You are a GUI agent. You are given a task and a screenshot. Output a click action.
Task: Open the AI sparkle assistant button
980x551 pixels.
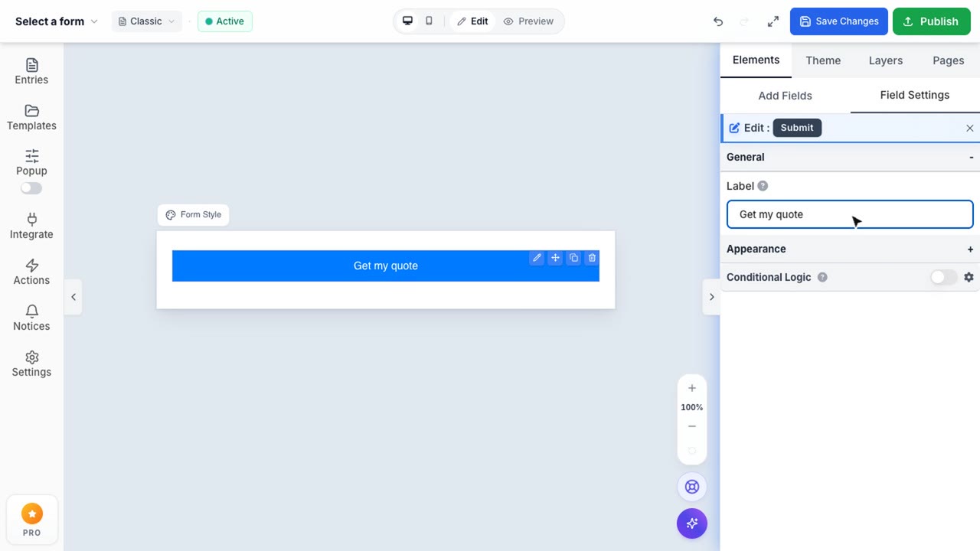(692, 523)
